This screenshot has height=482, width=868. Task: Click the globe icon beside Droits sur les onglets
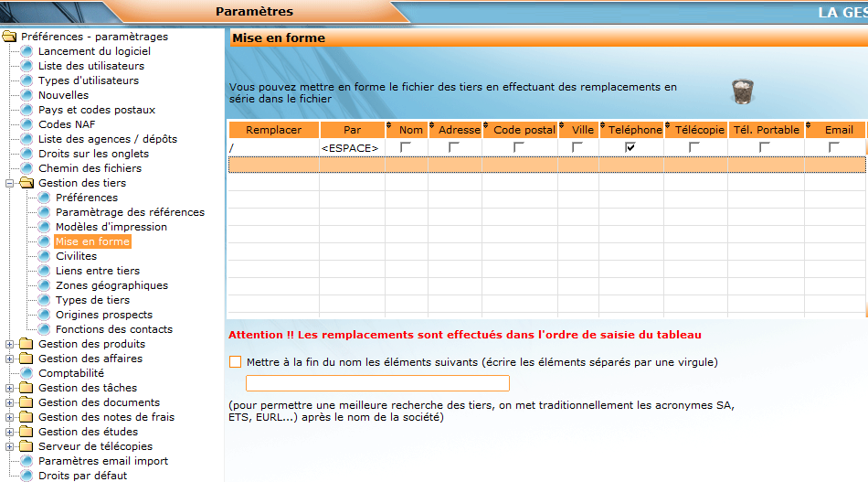click(x=26, y=154)
